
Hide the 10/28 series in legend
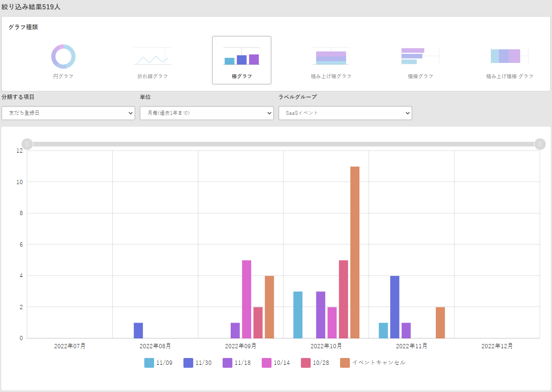(x=306, y=363)
